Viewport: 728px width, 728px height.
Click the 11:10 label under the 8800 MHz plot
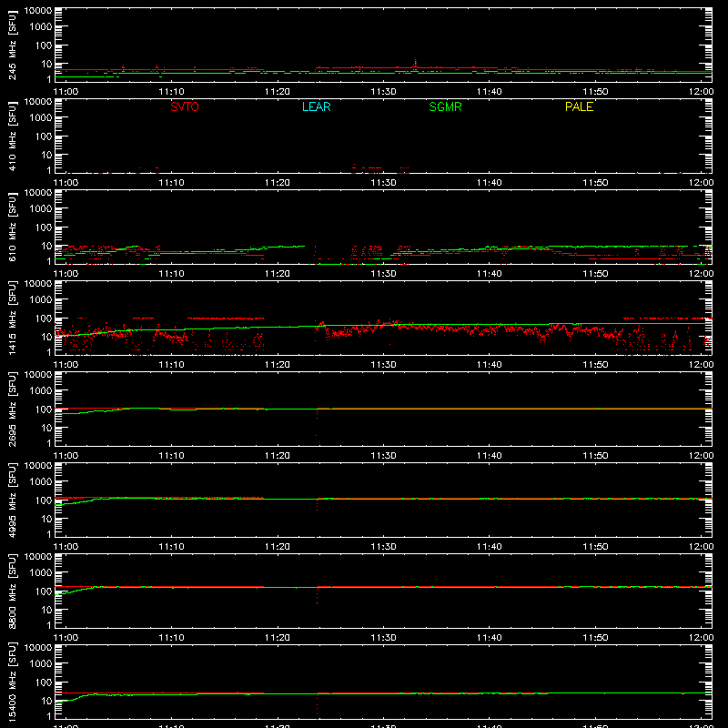[171, 638]
